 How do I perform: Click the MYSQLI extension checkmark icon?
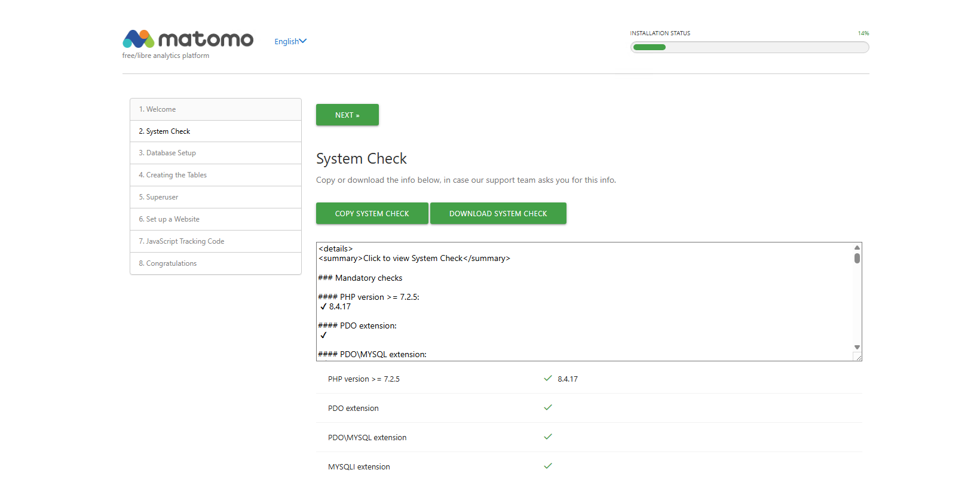[548, 466]
